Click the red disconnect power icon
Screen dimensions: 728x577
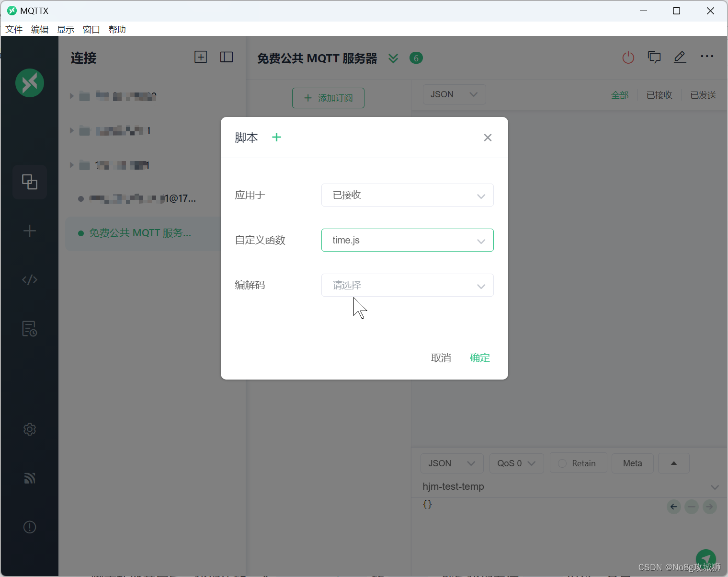pyautogui.click(x=628, y=58)
